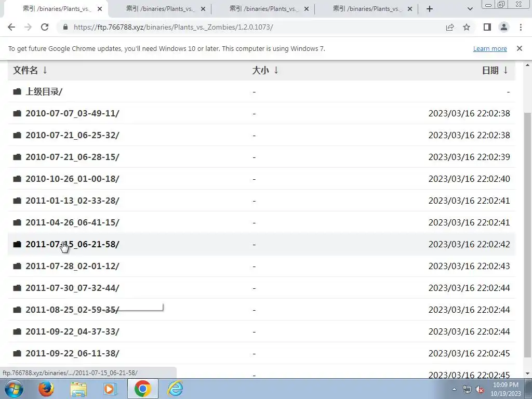This screenshot has height=399, width=532.
Task: Go back to the previous page
Action: (11, 27)
